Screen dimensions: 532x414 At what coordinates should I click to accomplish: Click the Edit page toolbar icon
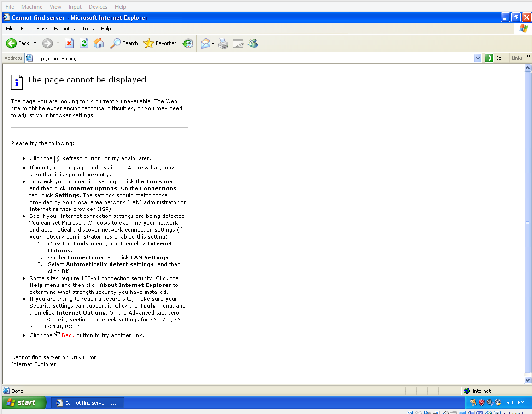(238, 43)
